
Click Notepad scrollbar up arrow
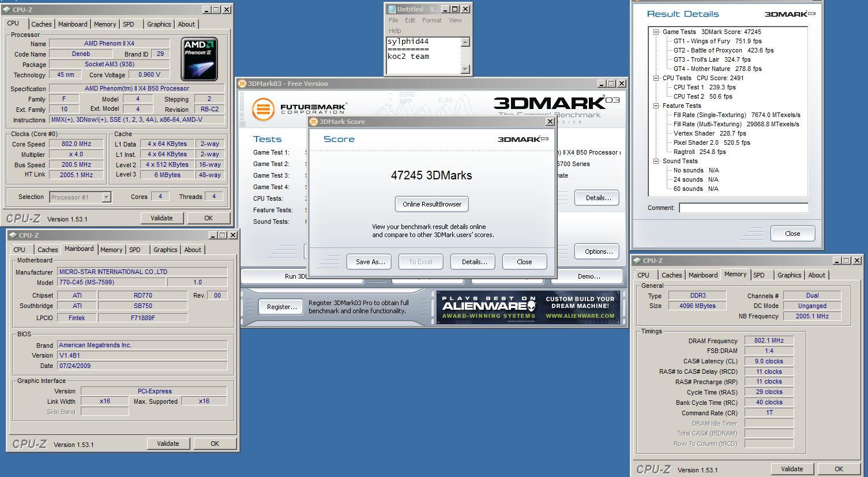(465, 42)
